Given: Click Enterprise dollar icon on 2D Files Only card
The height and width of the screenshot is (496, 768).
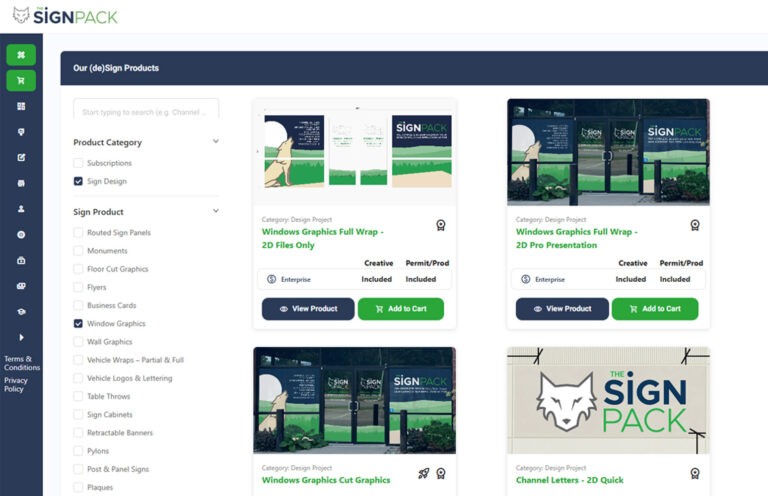Looking at the screenshot, I should (x=271, y=279).
